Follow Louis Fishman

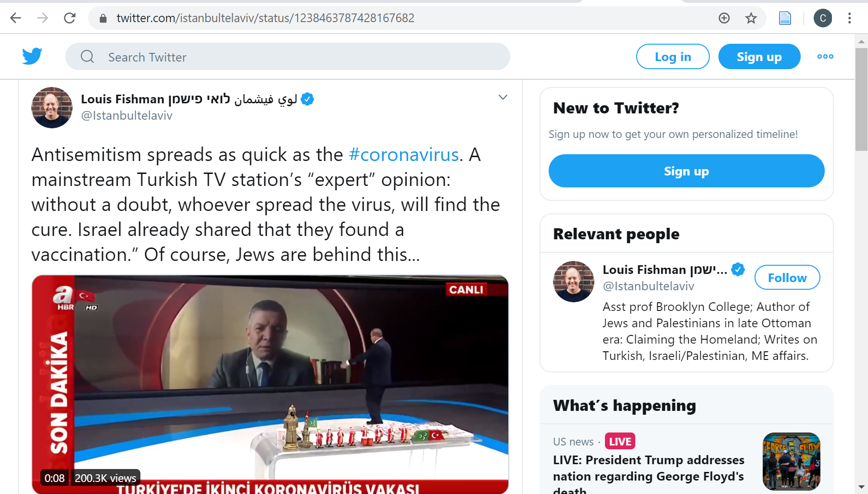[x=787, y=278]
